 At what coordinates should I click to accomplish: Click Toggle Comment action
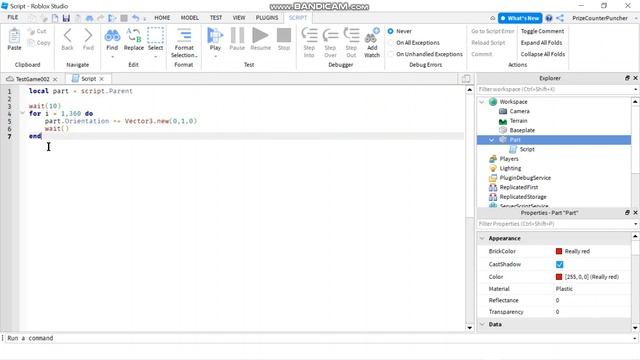click(542, 31)
